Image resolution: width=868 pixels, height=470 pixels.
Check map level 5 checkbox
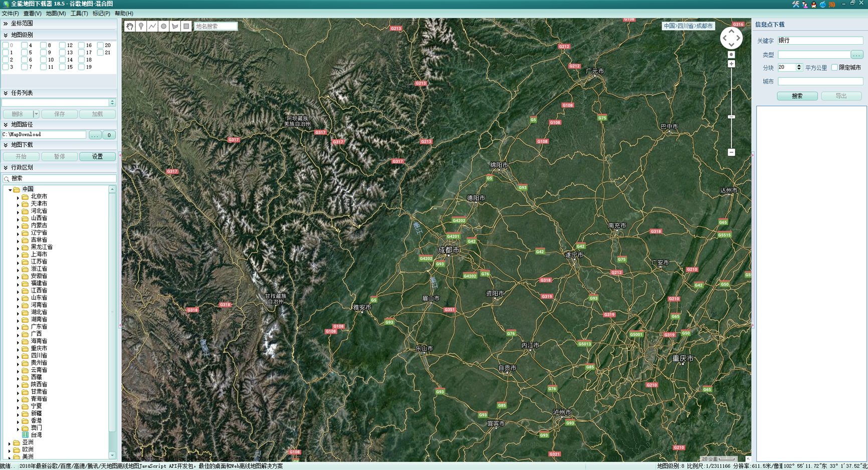[24, 52]
